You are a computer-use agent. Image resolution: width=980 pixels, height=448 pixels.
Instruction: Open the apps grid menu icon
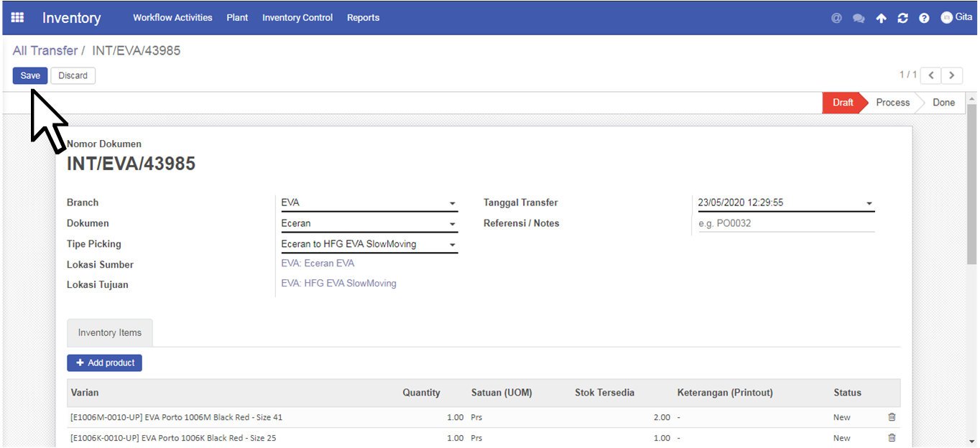(x=17, y=17)
